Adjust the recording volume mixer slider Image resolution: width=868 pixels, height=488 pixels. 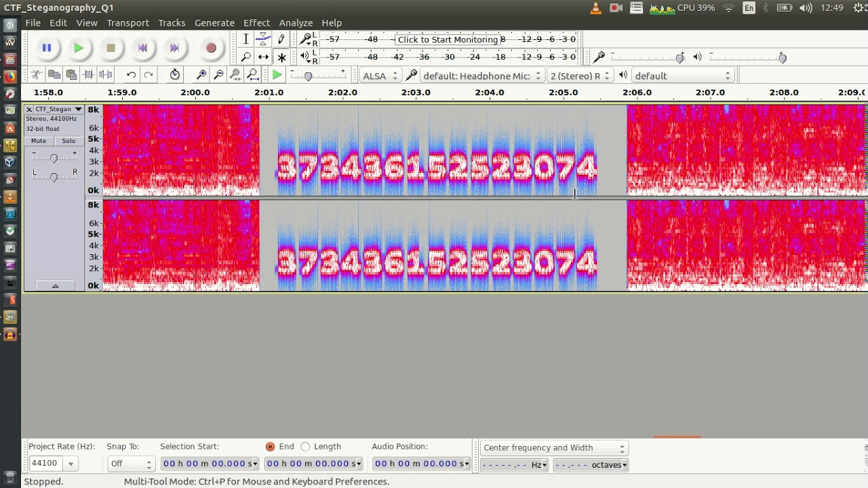click(679, 58)
